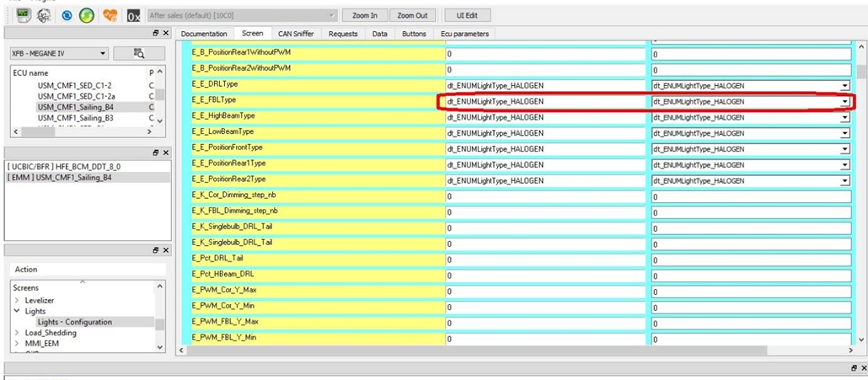Click the Zoom Out button
The width and height of the screenshot is (868, 380).
pyautogui.click(x=413, y=15)
